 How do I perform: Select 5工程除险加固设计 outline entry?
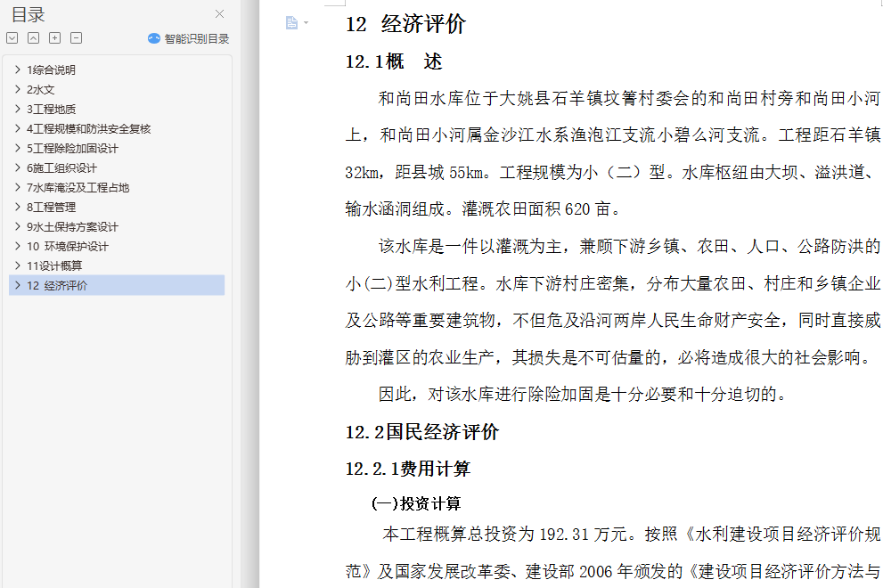pos(73,149)
